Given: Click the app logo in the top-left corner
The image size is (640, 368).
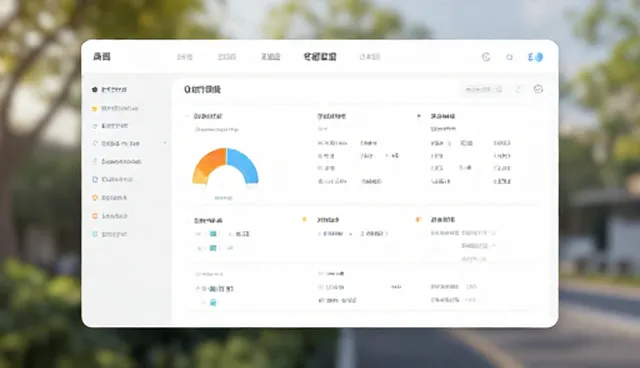Looking at the screenshot, I should tap(102, 56).
